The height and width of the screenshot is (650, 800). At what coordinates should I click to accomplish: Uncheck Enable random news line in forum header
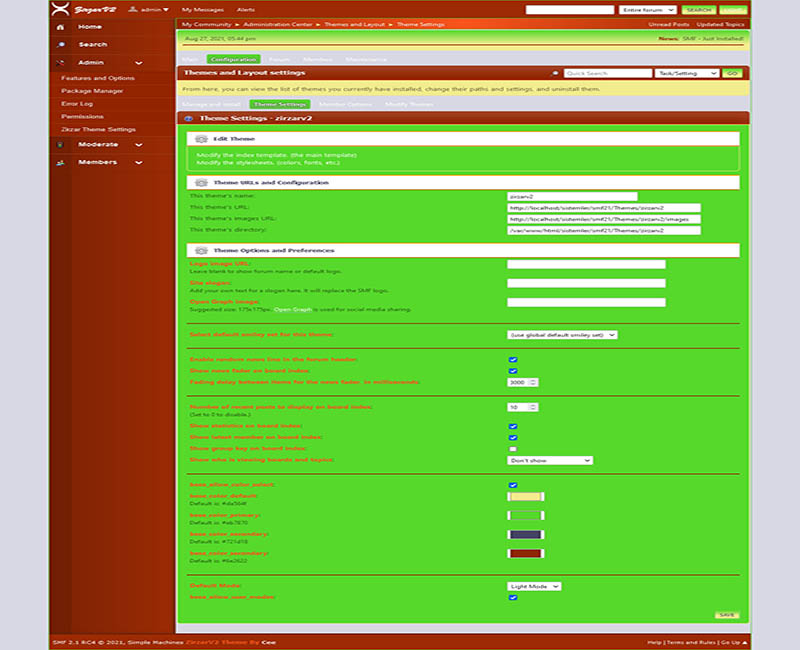[513, 360]
